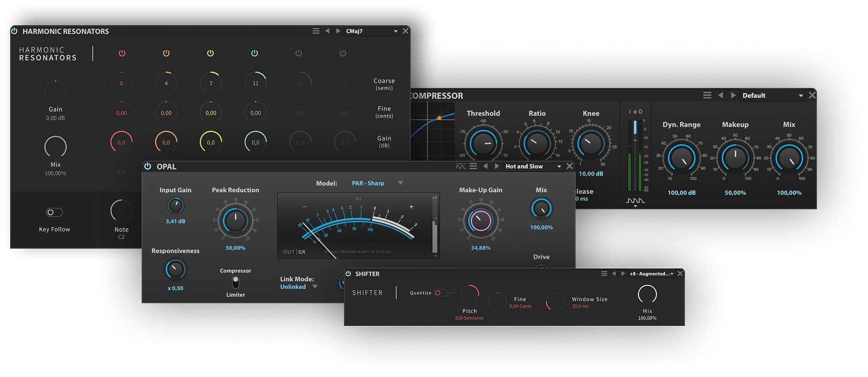Screen dimensions: 868x377
Task: Click the 50,00% Makeup value
Action: pos(735,193)
